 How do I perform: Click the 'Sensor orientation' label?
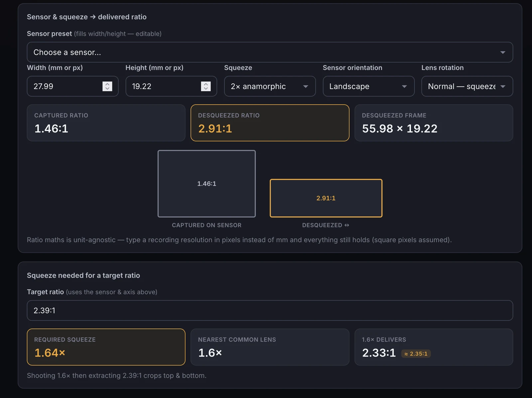[x=352, y=68]
